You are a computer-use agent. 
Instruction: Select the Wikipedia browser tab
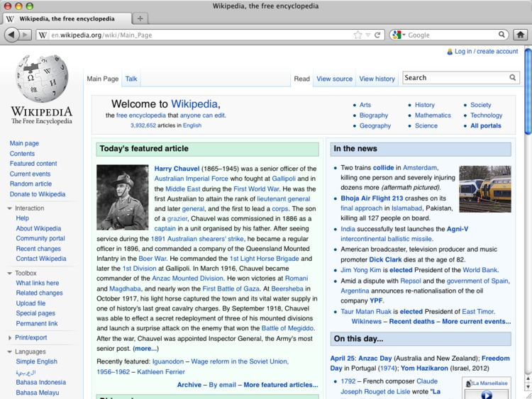[x=67, y=18]
